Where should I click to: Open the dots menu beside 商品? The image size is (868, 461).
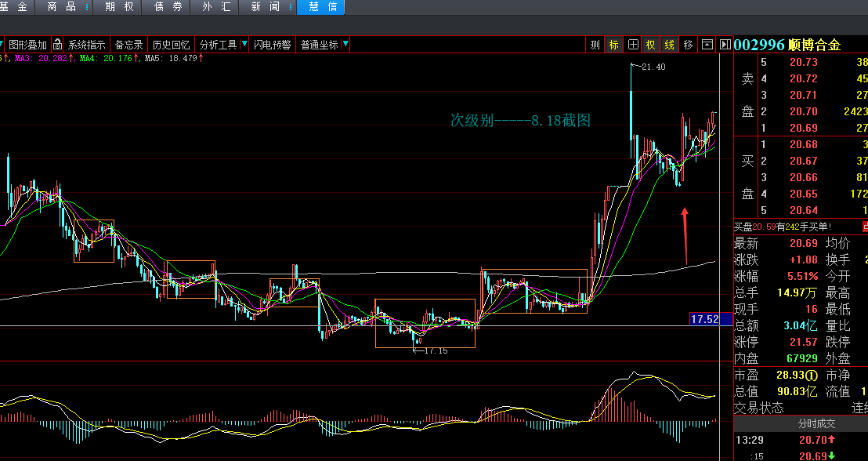(x=88, y=6)
